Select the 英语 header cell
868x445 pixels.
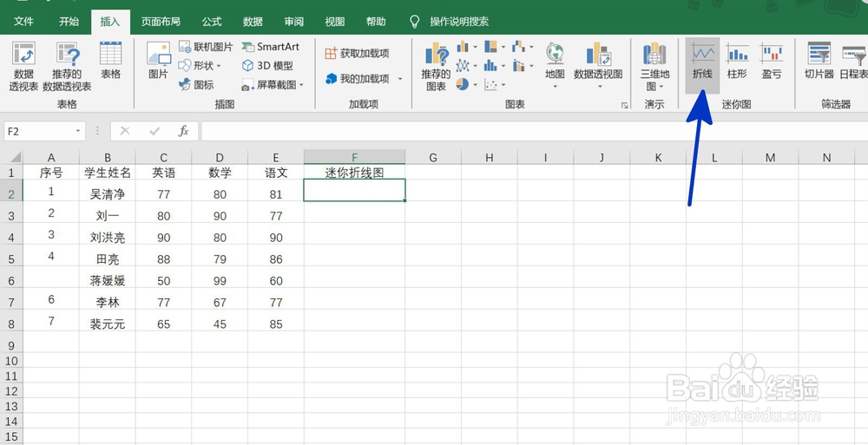164,173
